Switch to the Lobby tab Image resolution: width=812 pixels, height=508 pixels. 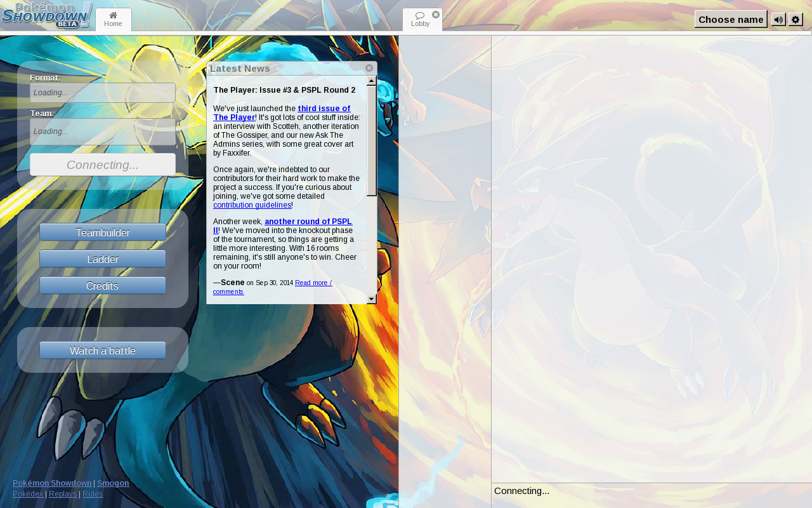click(x=420, y=20)
